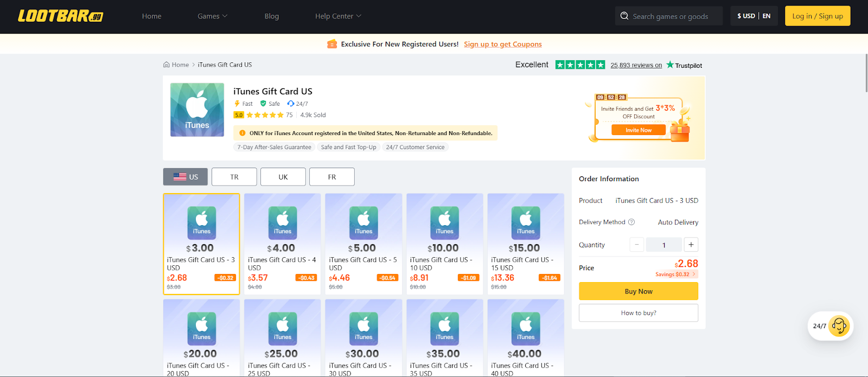Screen dimensions: 868x377
Task: Click the Buy Now button
Action: coord(639,291)
